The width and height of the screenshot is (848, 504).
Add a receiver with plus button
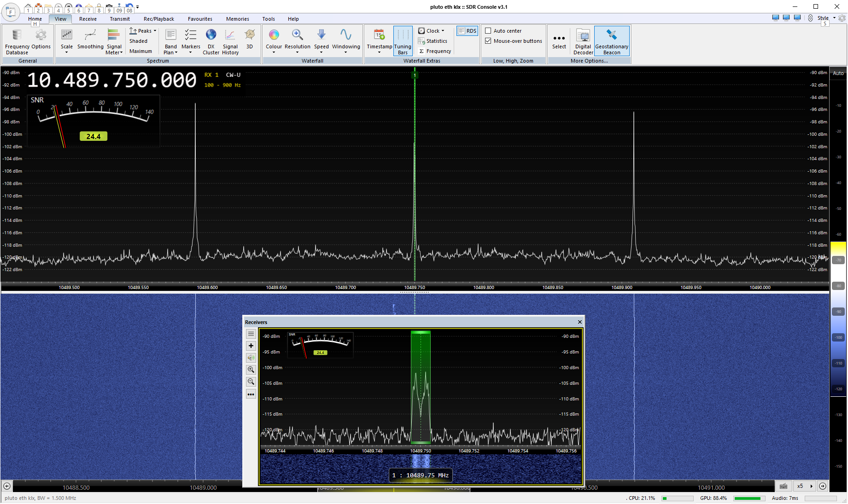click(x=251, y=346)
